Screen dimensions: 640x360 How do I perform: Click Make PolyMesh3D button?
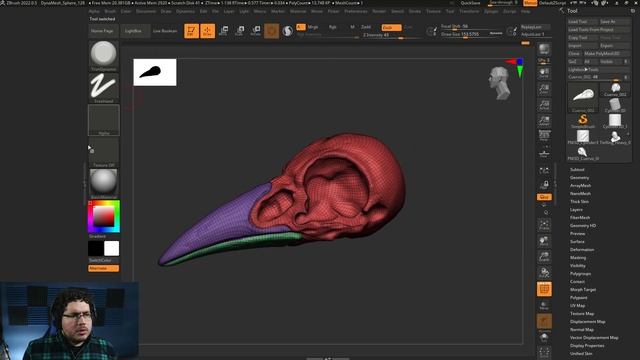pos(607,53)
